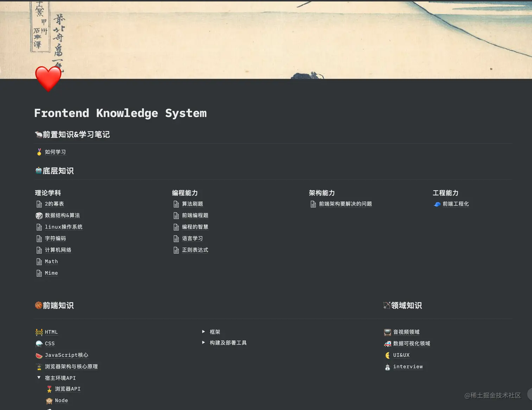532x410 pixels.
Task: Click page icon next to 正则表达式
Action: [x=176, y=250]
